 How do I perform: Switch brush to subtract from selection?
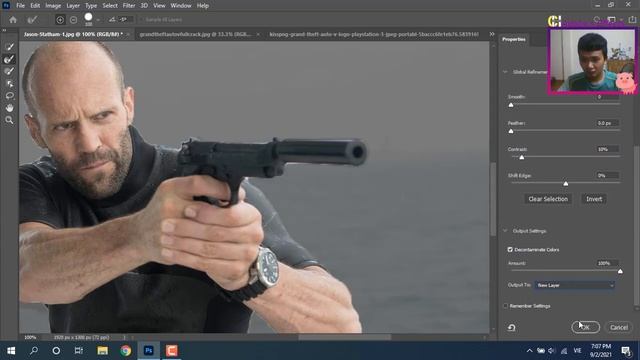click(x=73, y=20)
